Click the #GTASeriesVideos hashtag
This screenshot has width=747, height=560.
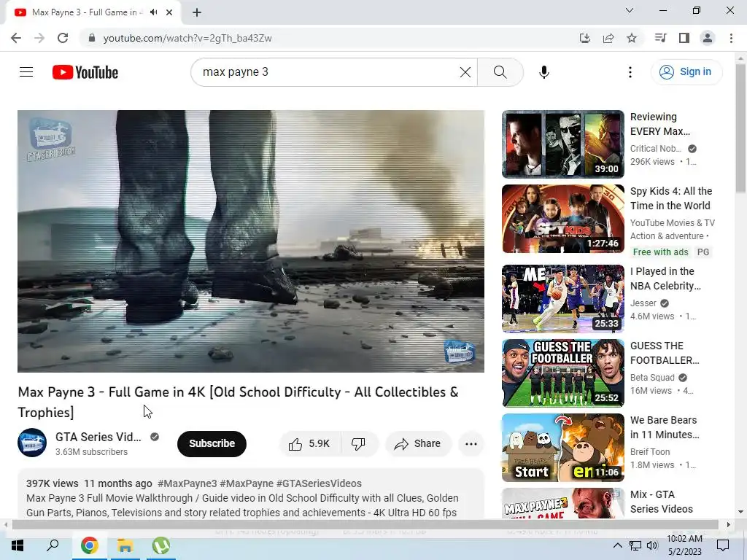pos(319,483)
